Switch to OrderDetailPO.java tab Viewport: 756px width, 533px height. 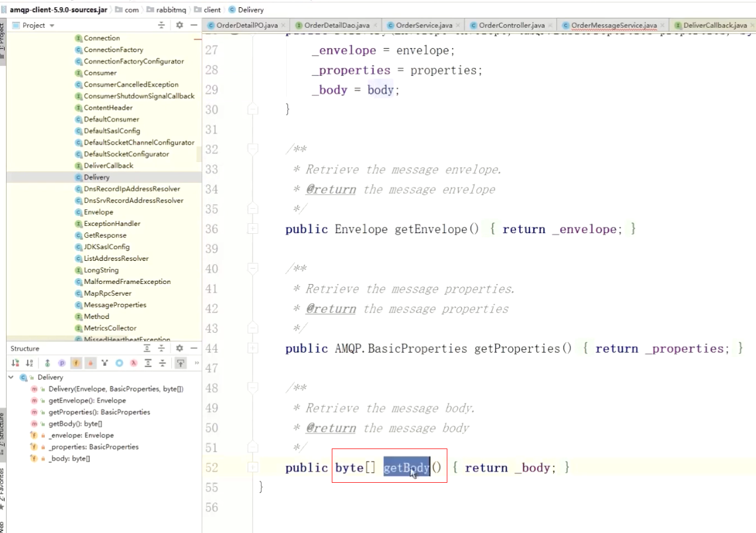247,25
